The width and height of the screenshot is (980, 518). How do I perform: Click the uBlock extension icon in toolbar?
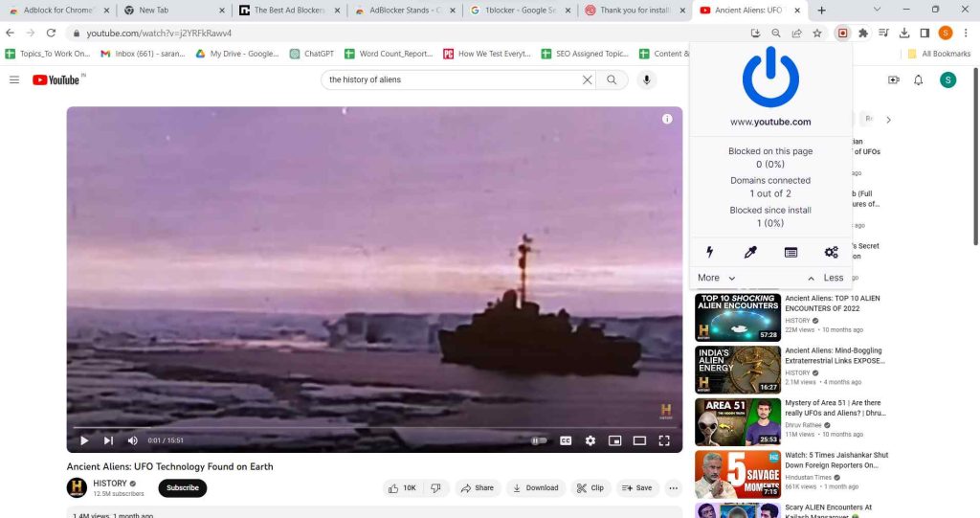coord(842,34)
